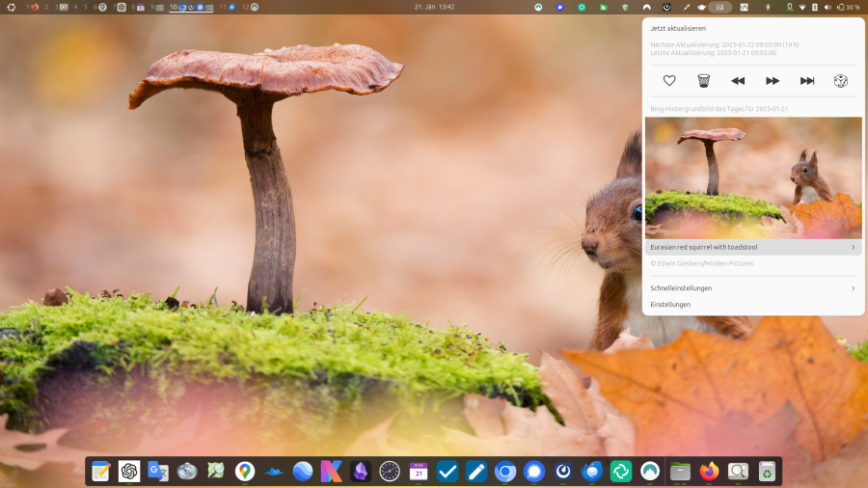Viewport: 868px width, 488px height.
Task: Open ChatGPT from the dock
Action: click(129, 472)
